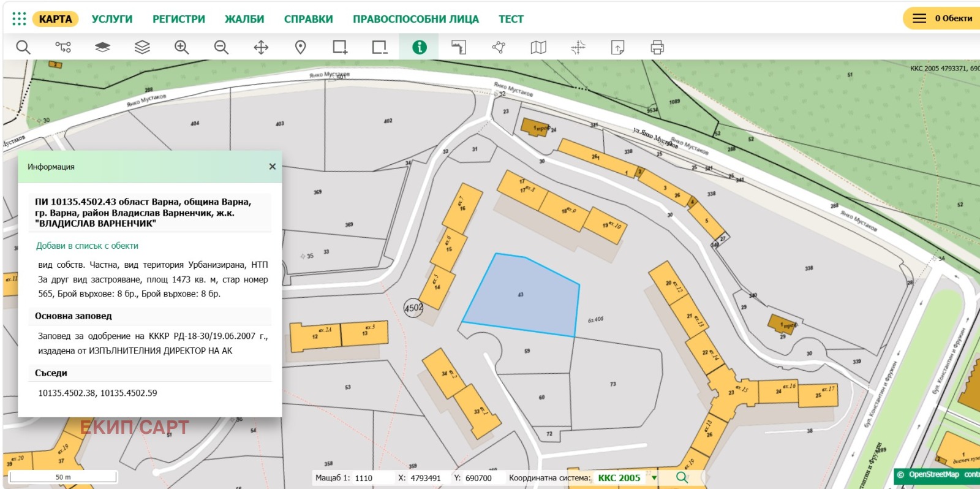Open ПРАВОСПОСОБНИ ЛИЦА menu

point(416,19)
